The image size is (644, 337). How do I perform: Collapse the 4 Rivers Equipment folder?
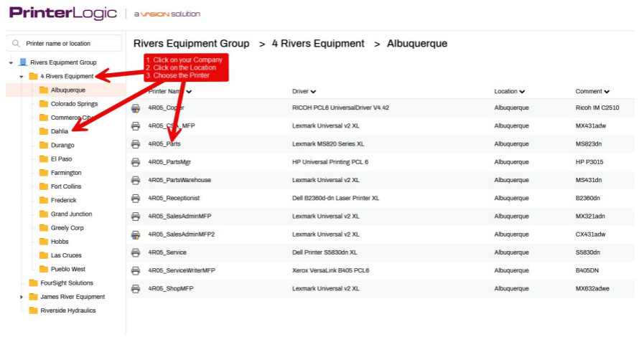point(22,77)
